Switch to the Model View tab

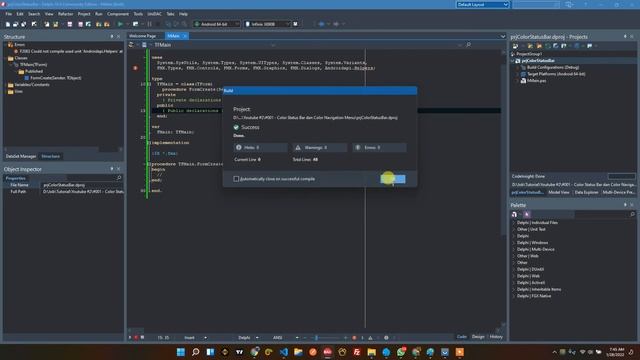559,192
